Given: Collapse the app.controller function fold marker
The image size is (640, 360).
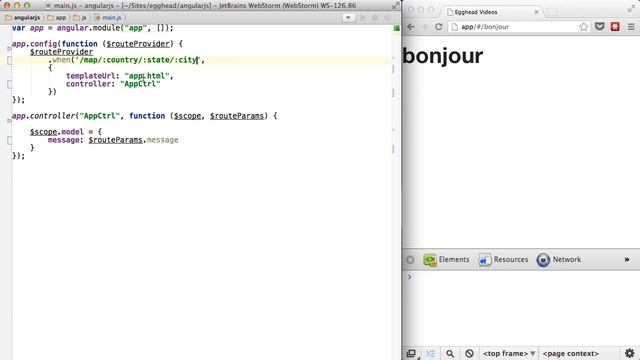Looking at the screenshot, I should 9,121.
